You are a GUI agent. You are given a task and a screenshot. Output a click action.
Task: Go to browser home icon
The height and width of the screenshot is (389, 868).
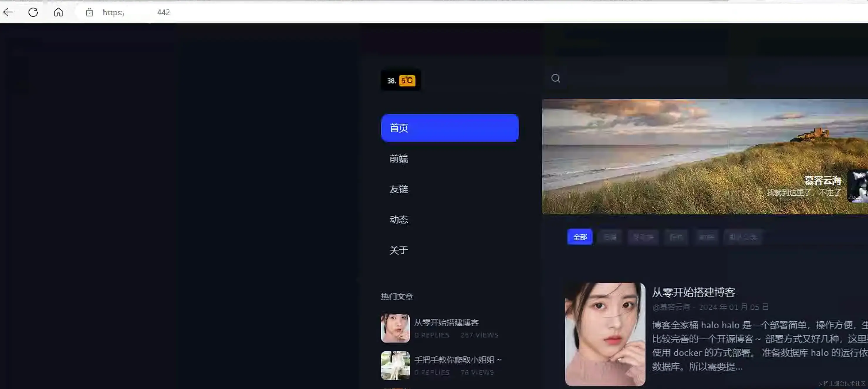click(58, 12)
